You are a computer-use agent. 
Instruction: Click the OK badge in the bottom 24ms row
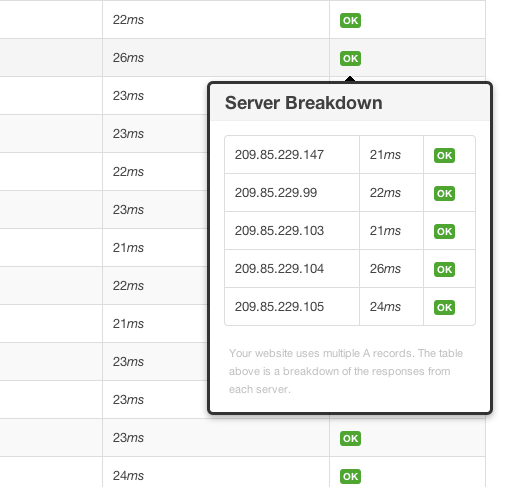[x=350, y=476]
